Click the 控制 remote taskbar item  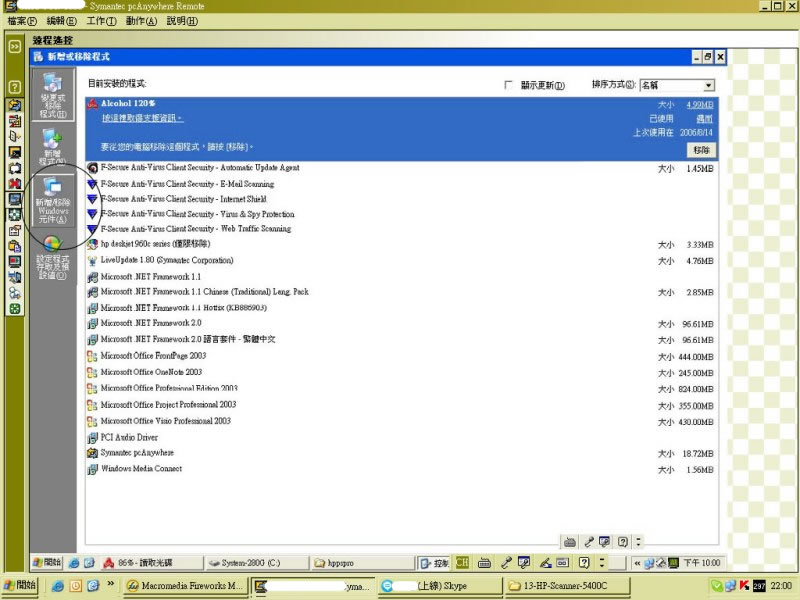[x=434, y=563]
